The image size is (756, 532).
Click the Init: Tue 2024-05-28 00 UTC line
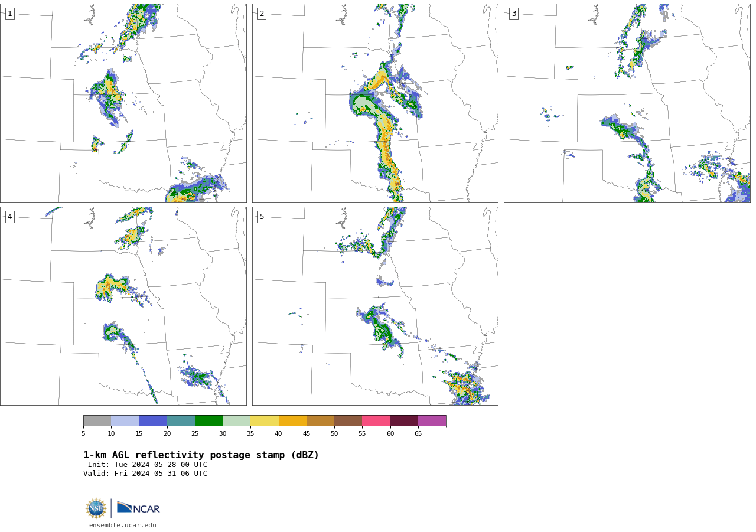click(x=148, y=465)
